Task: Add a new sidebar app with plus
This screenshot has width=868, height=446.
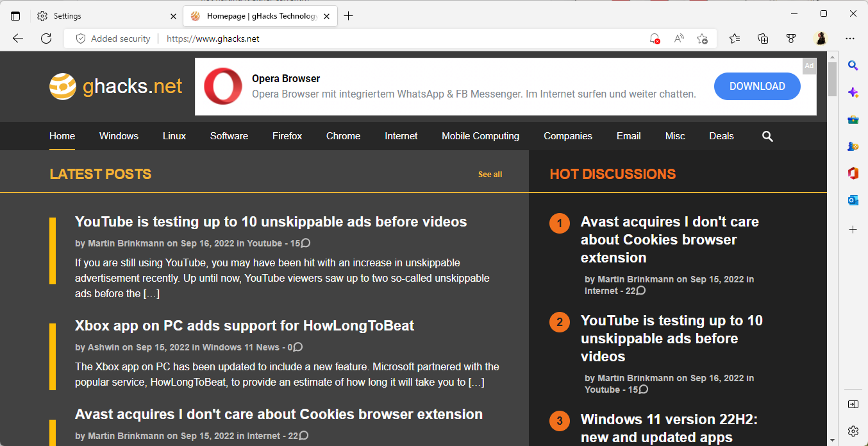Action: tap(853, 229)
